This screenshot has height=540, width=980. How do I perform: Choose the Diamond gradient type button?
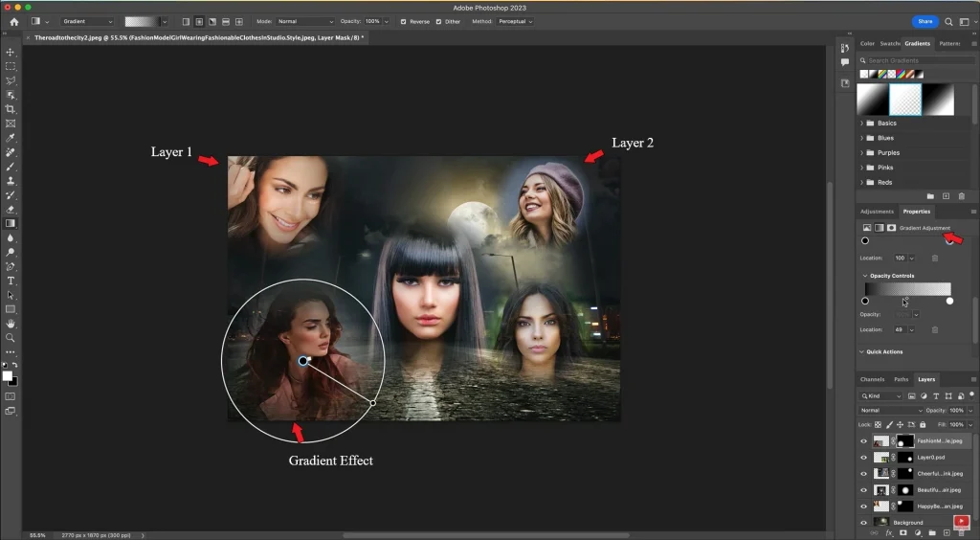click(238, 21)
